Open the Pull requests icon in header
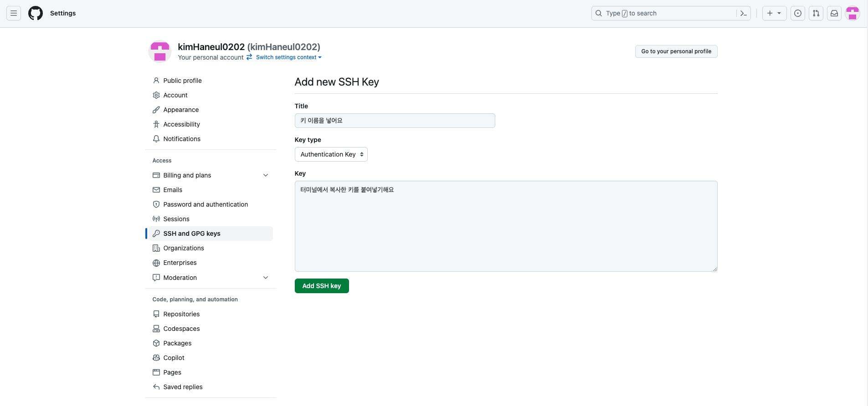The width and height of the screenshot is (868, 406). click(x=816, y=13)
